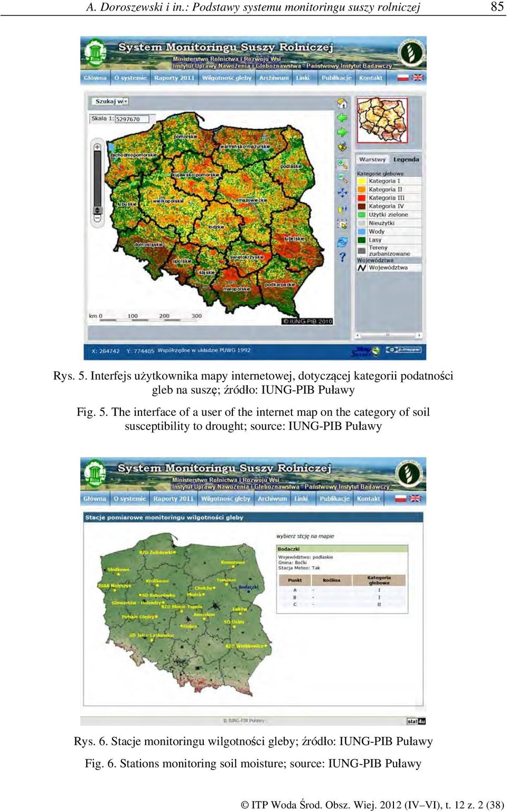The height and width of the screenshot is (812, 507).
Task: Click the dark brown Kategoria IV swatch
Action: point(362,206)
